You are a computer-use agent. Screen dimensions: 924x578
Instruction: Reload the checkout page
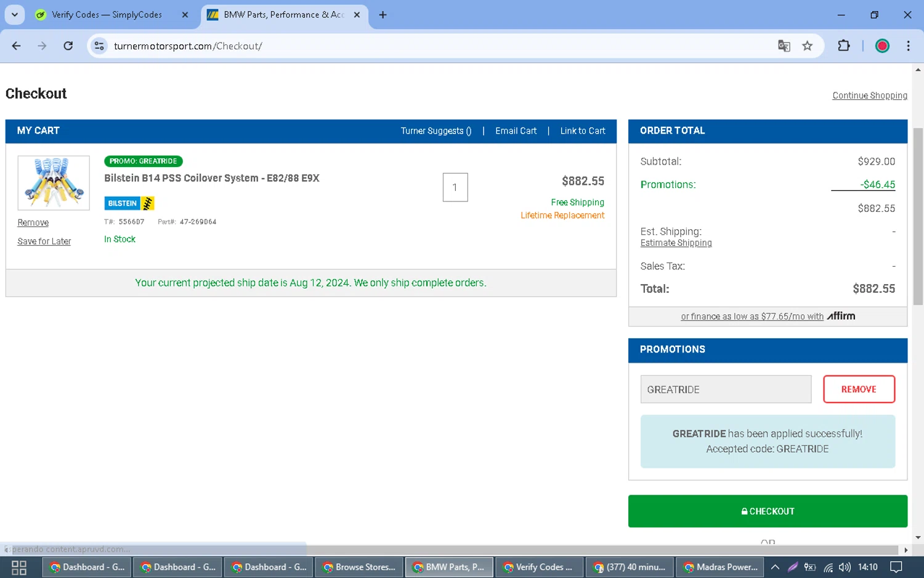click(68, 46)
